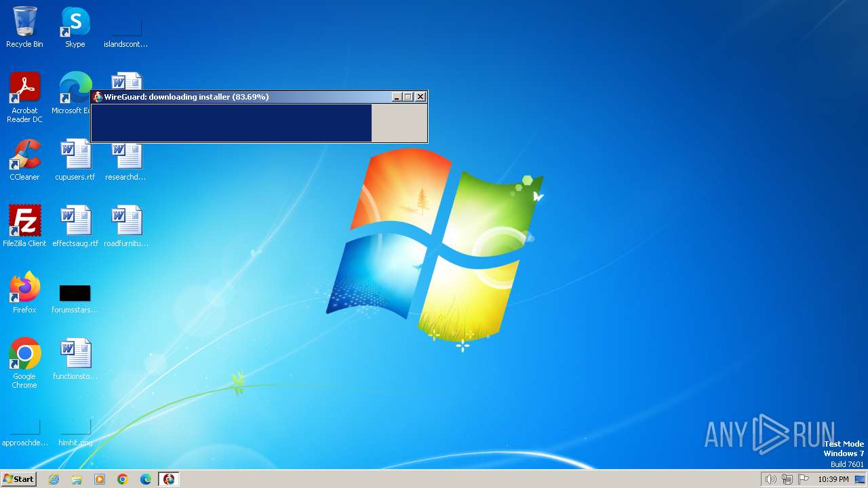
Task: Open Chrome from the taskbar
Action: click(123, 479)
